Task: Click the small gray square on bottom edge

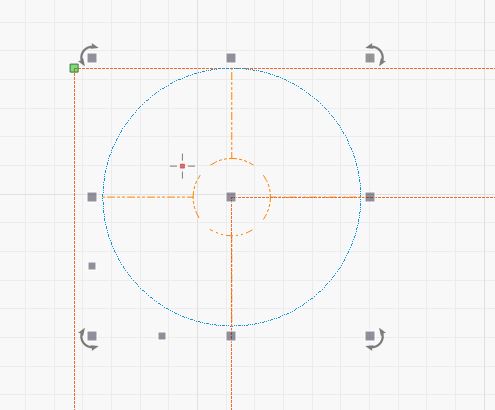Action: point(162,336)
